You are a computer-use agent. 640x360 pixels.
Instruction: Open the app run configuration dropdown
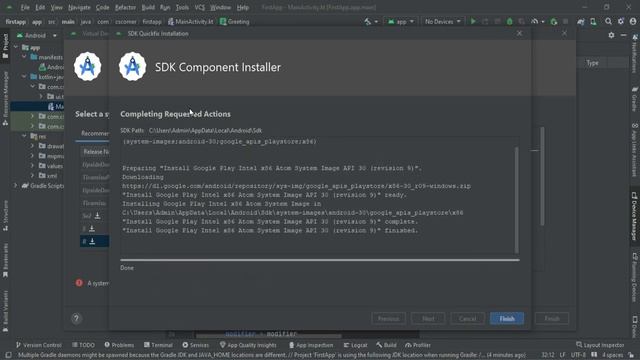pos(401,21)
